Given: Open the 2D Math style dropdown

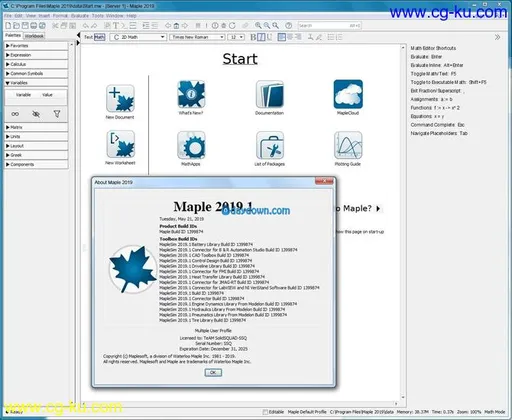Looking at the screenshot, I should click(138, 37).
